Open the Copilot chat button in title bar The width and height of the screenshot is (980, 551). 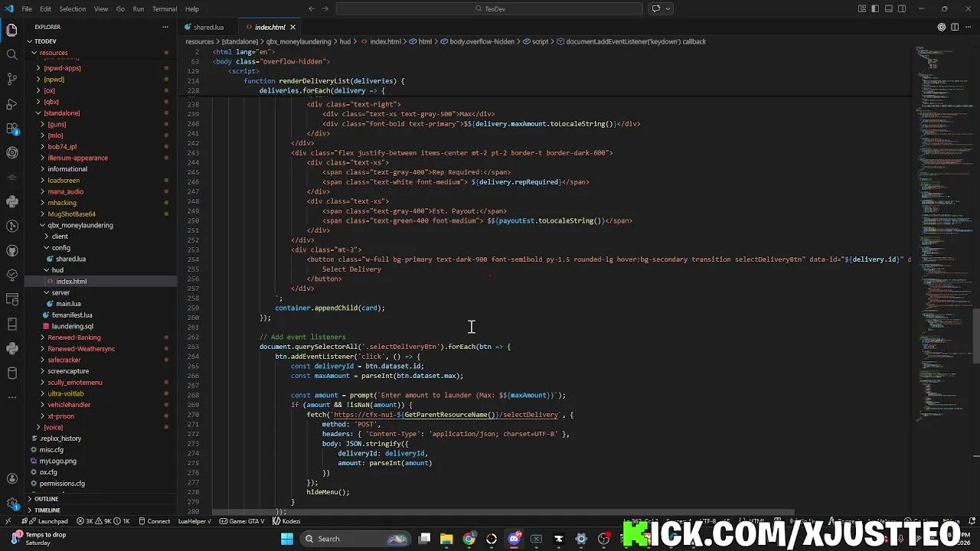point(656,9)
